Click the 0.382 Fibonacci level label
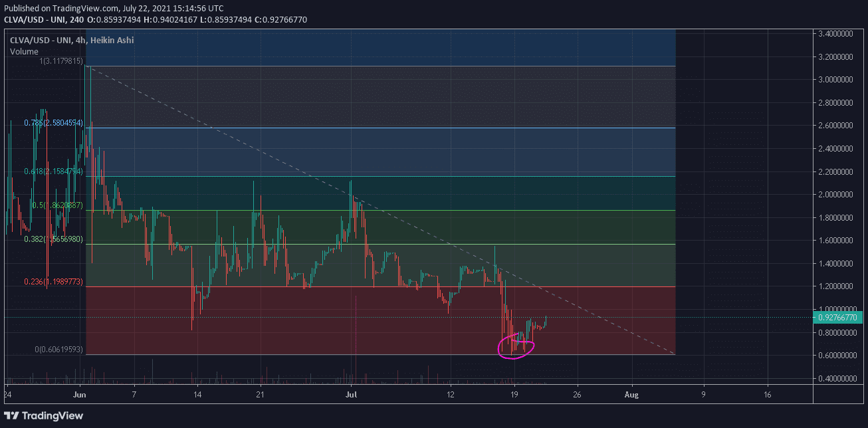 [53, 239]
